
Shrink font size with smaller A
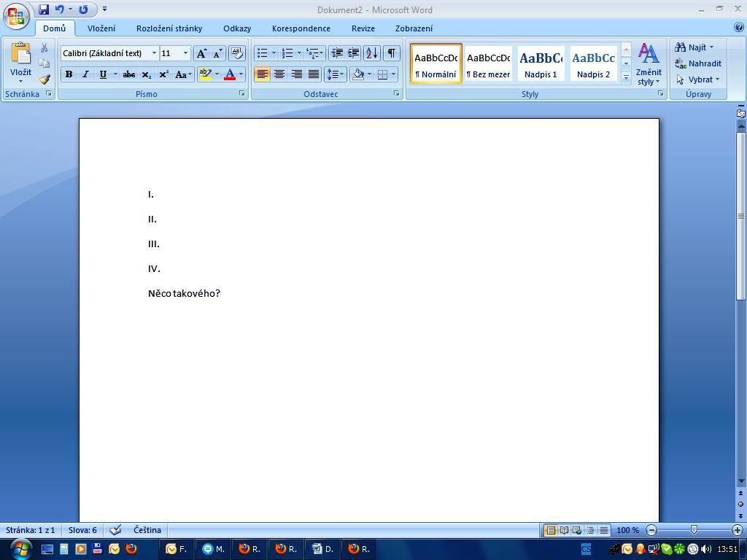pyautogui.click(x=217, y=53)
